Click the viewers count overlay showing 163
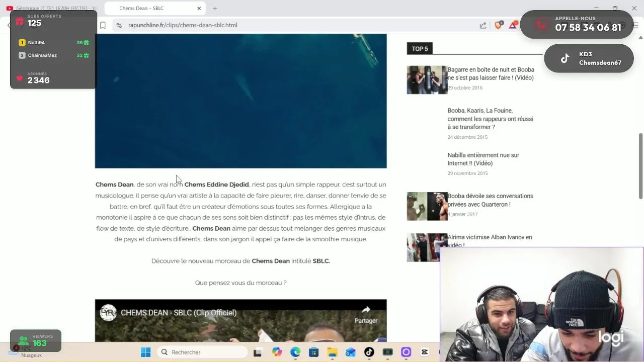 (x=36, y=341)
